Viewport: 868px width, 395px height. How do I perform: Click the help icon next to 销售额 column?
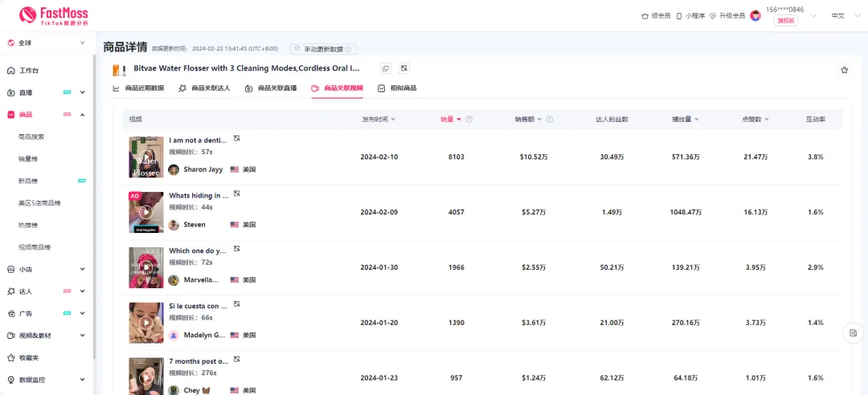[550, 120]
